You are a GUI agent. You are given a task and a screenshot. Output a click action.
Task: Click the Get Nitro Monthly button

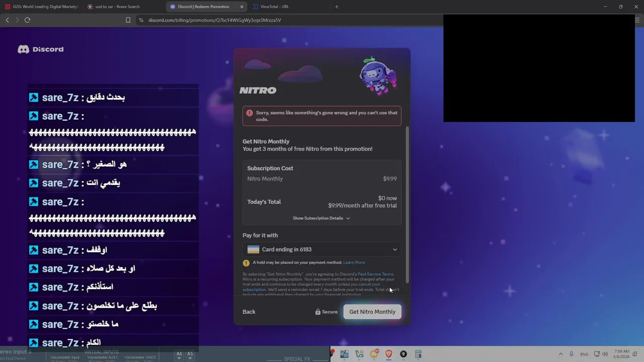click(372, 312)
